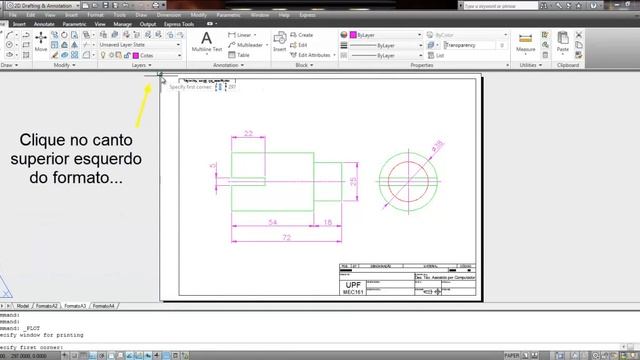The width and height of the screenshot is (640, 360).
Task: Toggle PAPER space button in status bar
Action: click(511, 356)
